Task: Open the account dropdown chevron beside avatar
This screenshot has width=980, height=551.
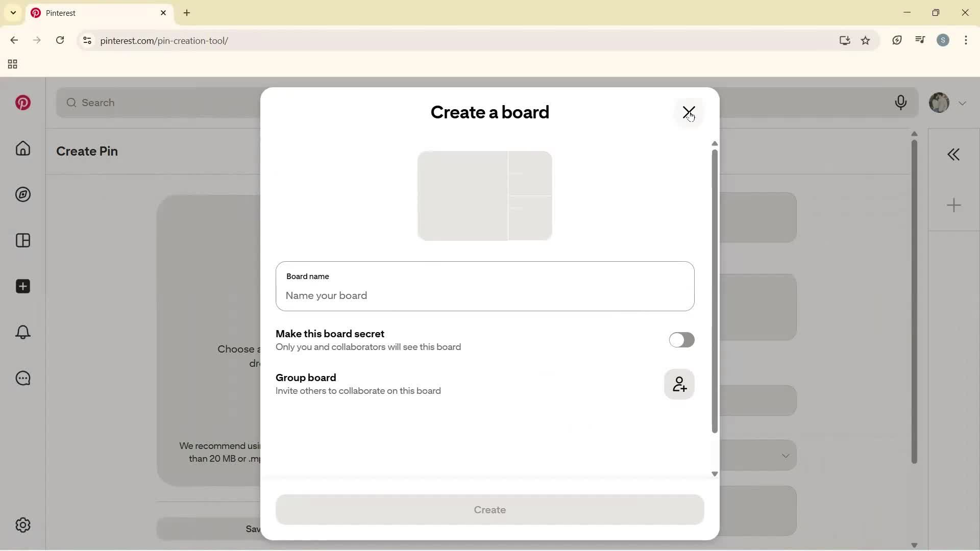Action: (x=963, y=103)
